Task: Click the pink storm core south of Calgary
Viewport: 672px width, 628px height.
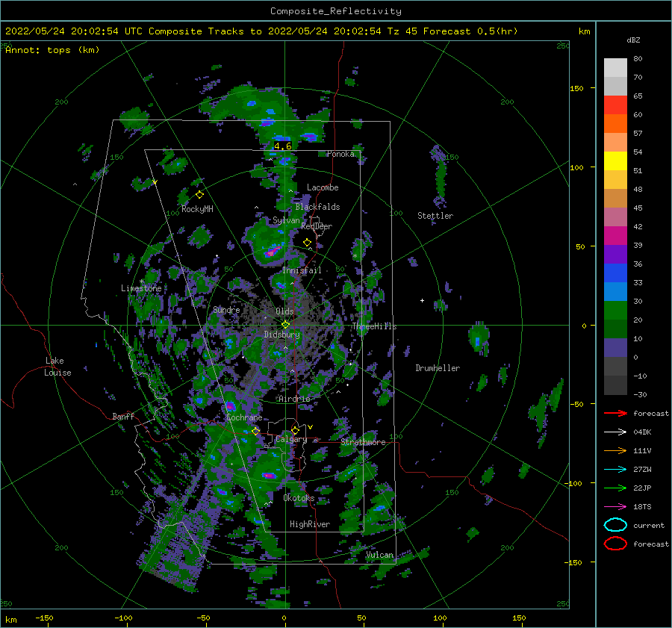Action: tap(268, 475)
